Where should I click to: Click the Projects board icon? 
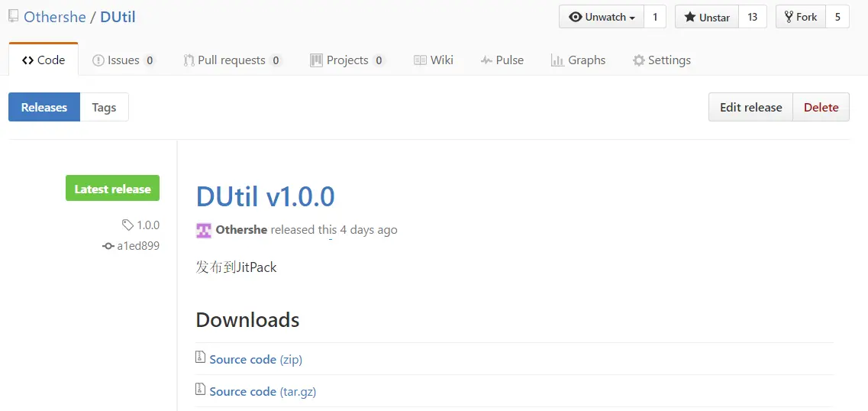click(316, 60)
